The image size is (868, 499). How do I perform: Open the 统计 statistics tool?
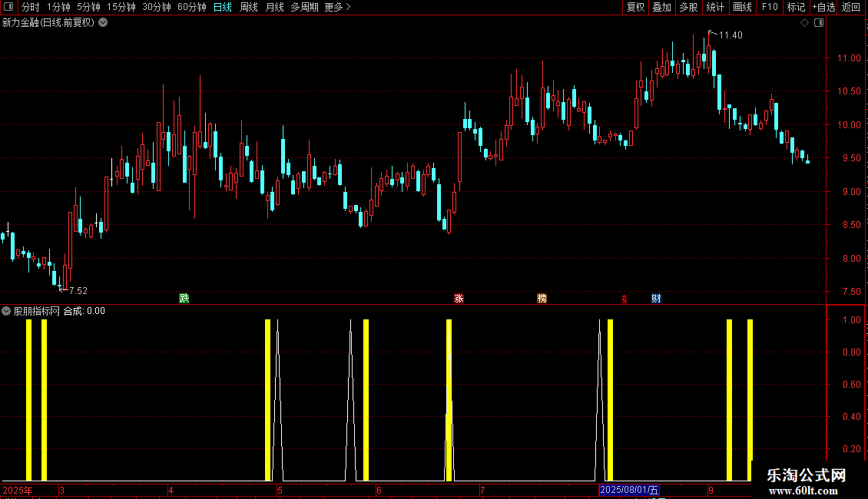click(x=715, y=7)
